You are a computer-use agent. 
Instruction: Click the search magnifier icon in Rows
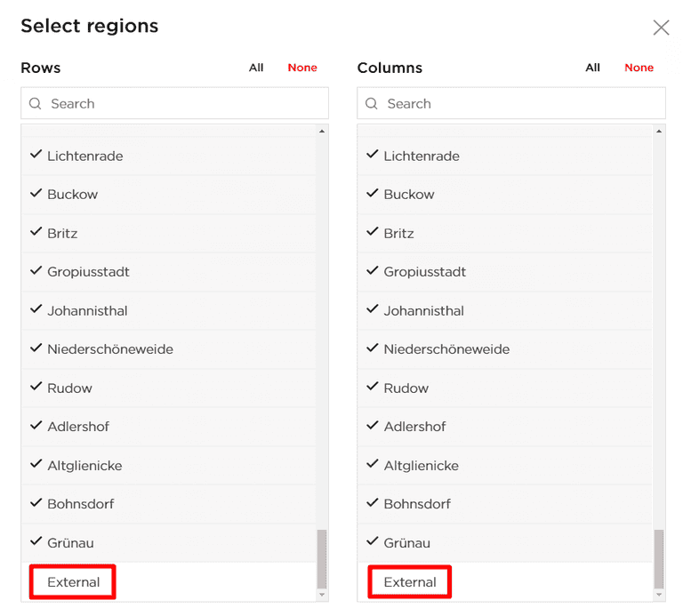click(36, 104)
